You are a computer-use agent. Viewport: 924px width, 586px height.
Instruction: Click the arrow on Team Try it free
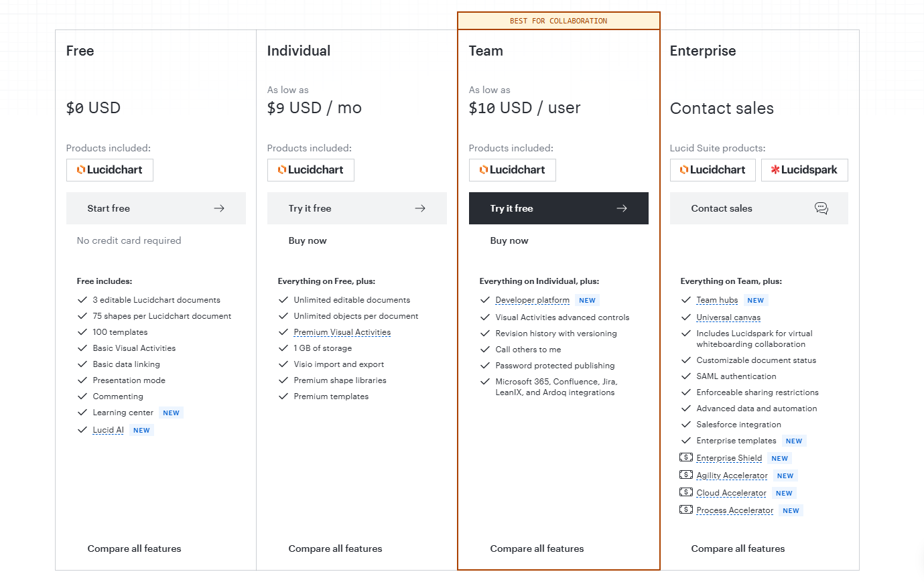[x=622, y=208]
